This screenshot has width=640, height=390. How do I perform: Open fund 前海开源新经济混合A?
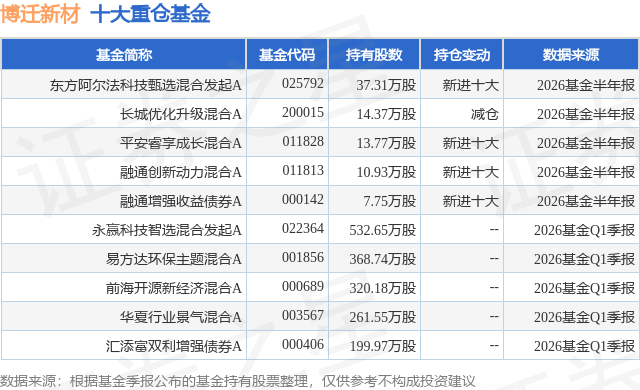coord(173,288)
